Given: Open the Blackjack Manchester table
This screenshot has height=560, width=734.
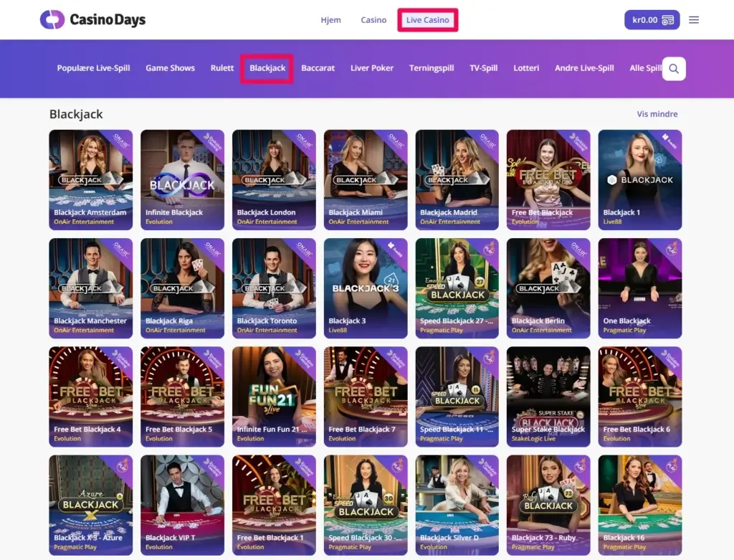Looking at the screenshot, I should pos(91,288).
